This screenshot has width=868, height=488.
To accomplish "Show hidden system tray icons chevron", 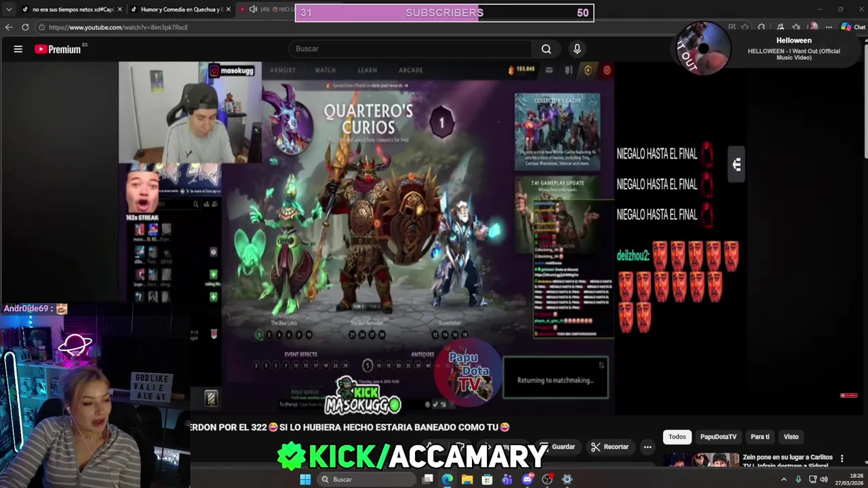I will [784, 479].
